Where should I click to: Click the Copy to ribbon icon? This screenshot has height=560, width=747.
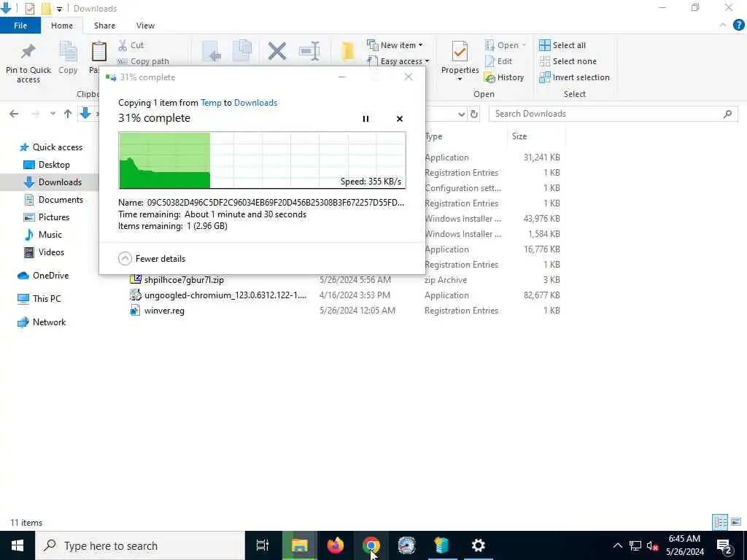pyautogui.click(x=242, y=52)
